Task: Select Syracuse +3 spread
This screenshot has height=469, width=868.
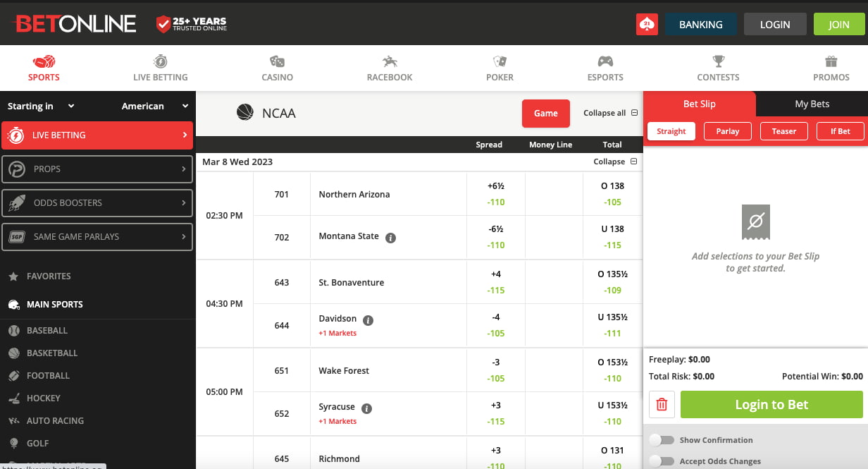Action: pyautogui.click(x=496, y=413)
